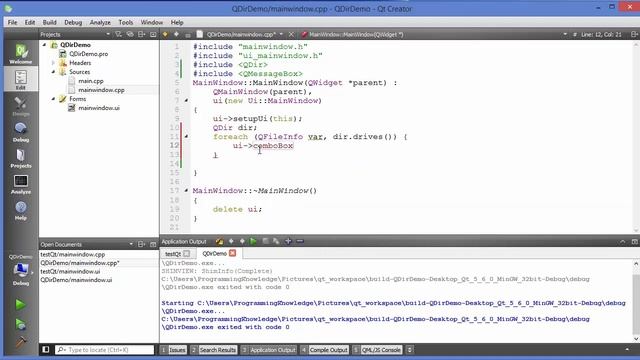
Task: Show the QML/JS Console pane
Action: (x=377, y=350)
